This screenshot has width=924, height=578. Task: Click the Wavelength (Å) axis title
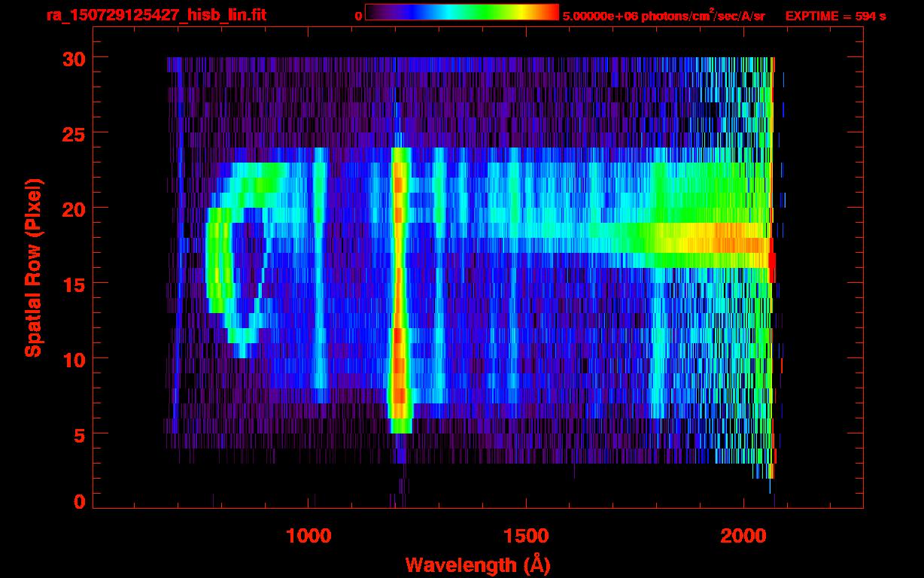(x=479, y=564)
